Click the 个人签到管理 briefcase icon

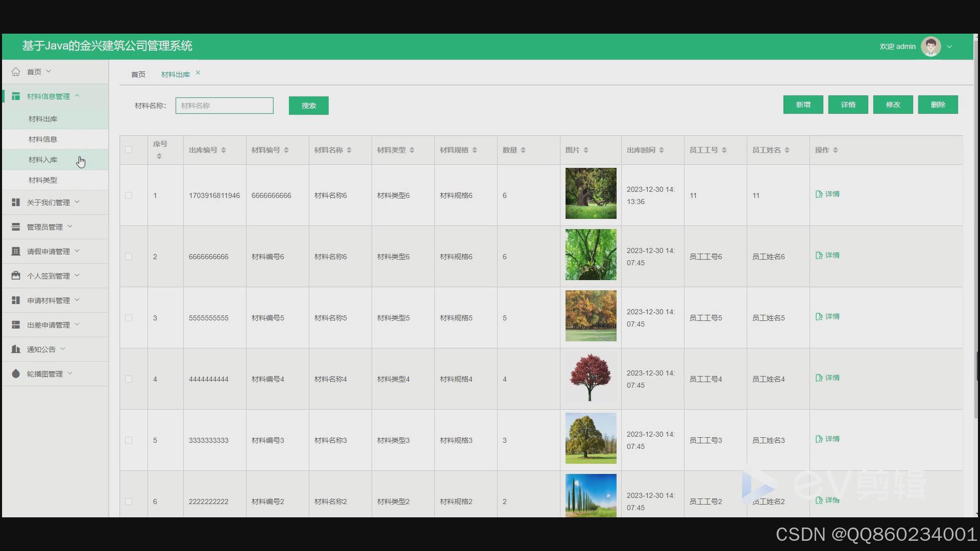16,276
